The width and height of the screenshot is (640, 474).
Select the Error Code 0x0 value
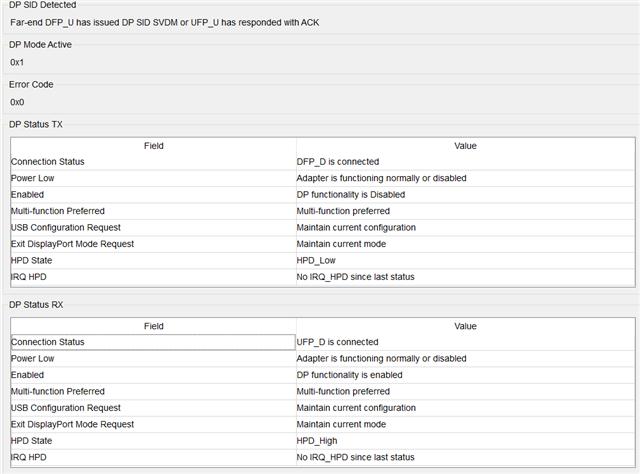[17, 102]
